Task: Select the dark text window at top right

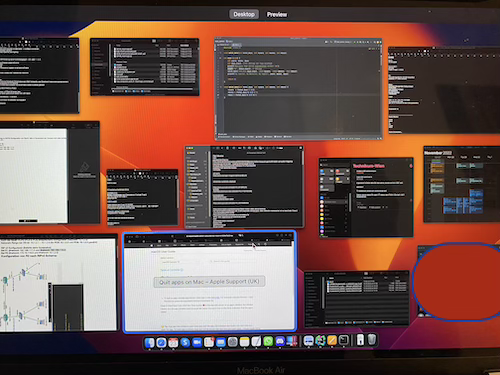Action: pyautogui.click(x=444, y=90)
